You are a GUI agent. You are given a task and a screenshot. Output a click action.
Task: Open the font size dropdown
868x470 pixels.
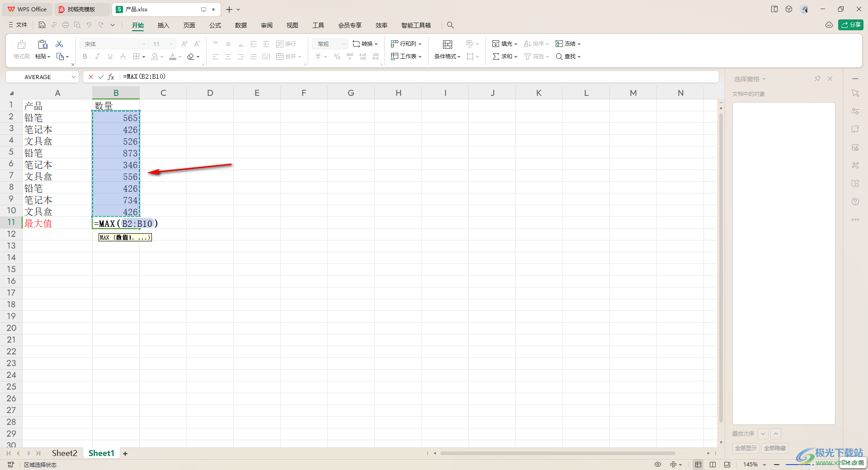pos(171,44)
